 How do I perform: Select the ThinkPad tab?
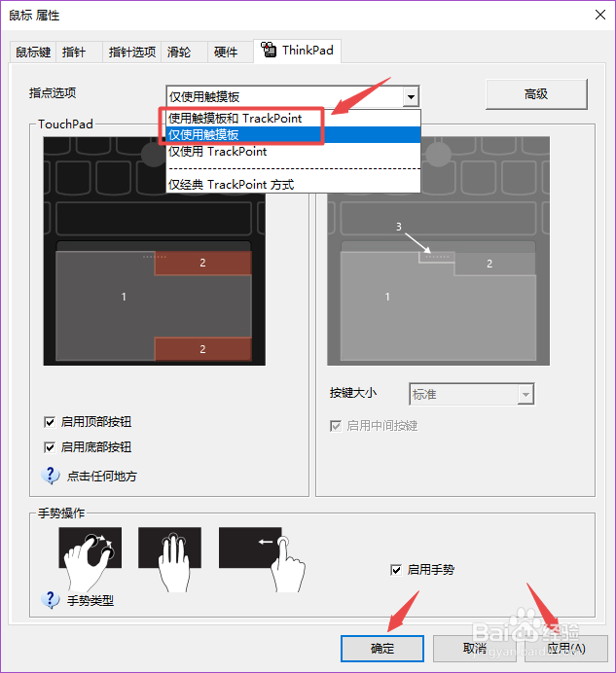[297, 51]
